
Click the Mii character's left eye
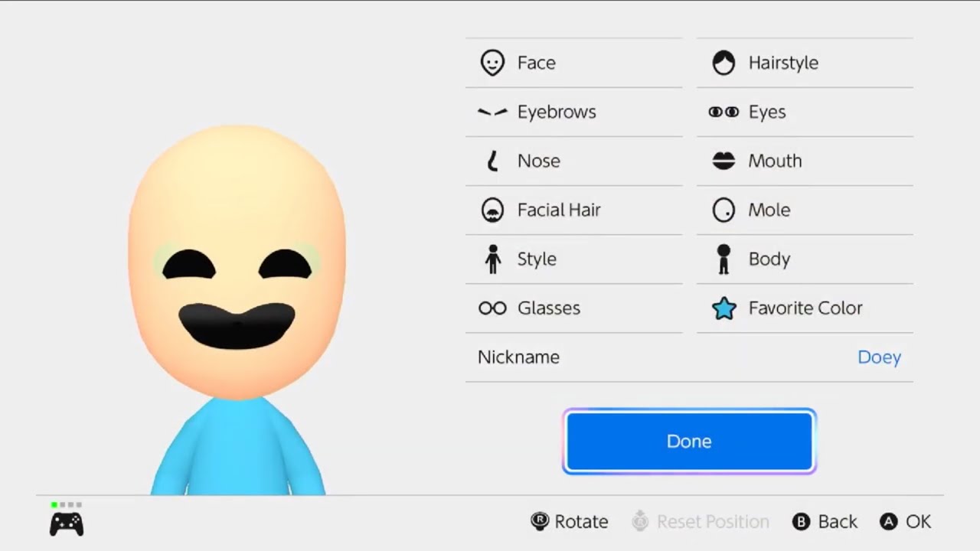pyautogui.click(x=189, y=265)
